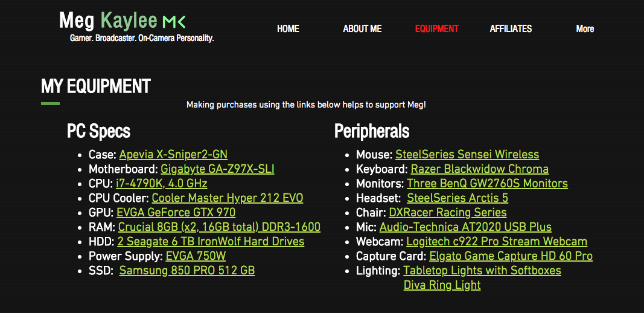Select the EQUIPMENT navigation item
This screenshot has height=313, width=644.
[x=436, y=28]
